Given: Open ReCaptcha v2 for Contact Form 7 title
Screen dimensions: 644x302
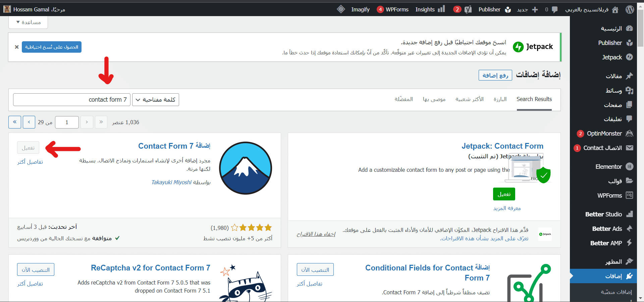Looking at the screenshot, I should (x=151, y=268).
